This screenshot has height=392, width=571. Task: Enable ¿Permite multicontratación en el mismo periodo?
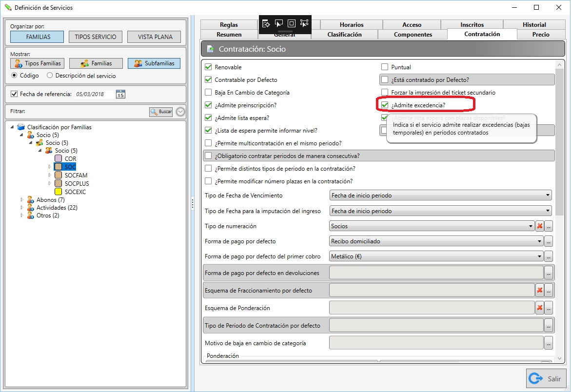tap(208, 143)
